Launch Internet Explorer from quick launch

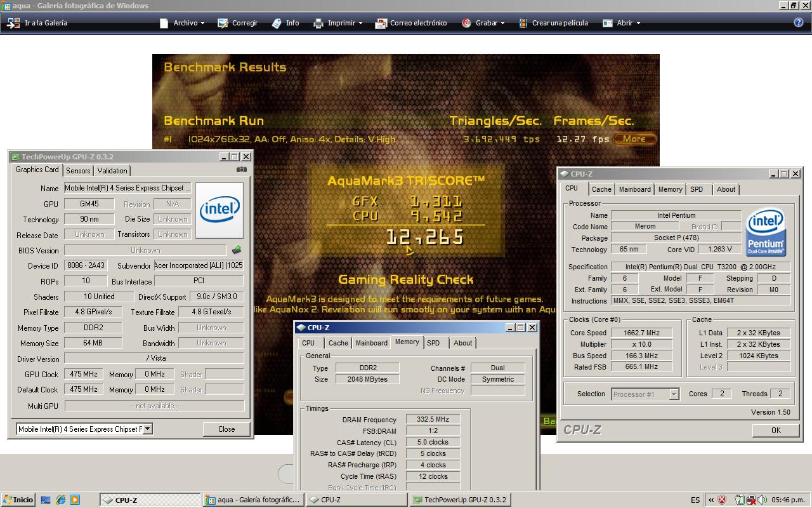[x=60, y=500]
